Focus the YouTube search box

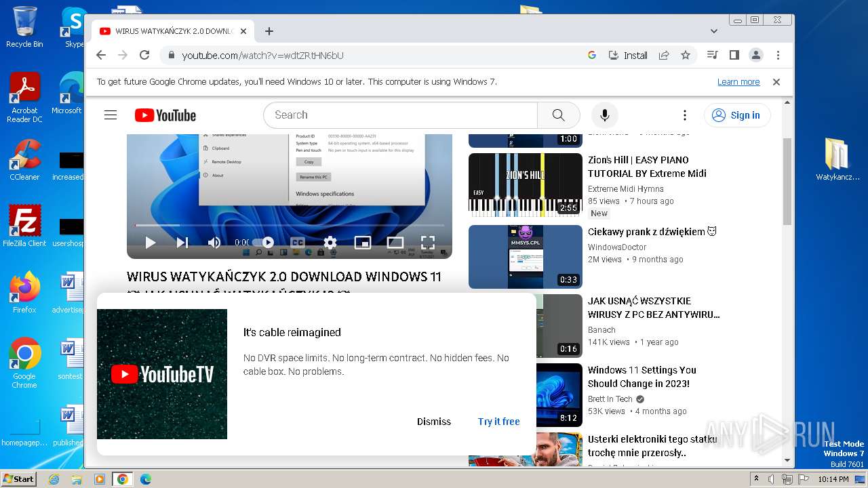click(x=400, y=115)
